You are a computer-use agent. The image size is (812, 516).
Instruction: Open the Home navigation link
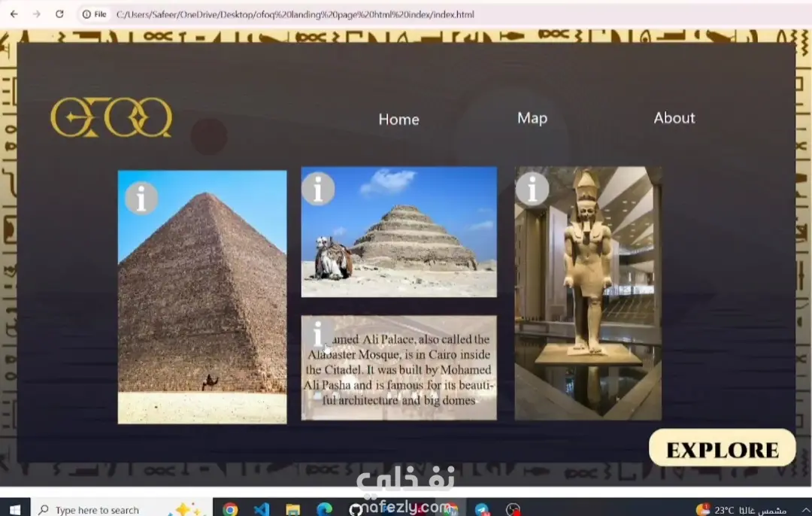[398, 119]
